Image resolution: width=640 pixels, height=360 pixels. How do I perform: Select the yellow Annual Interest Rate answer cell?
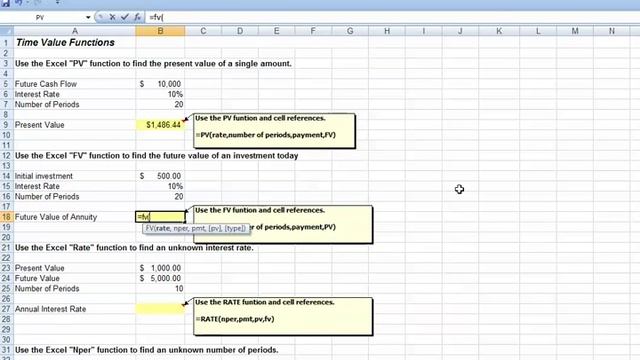pos(160,309)
